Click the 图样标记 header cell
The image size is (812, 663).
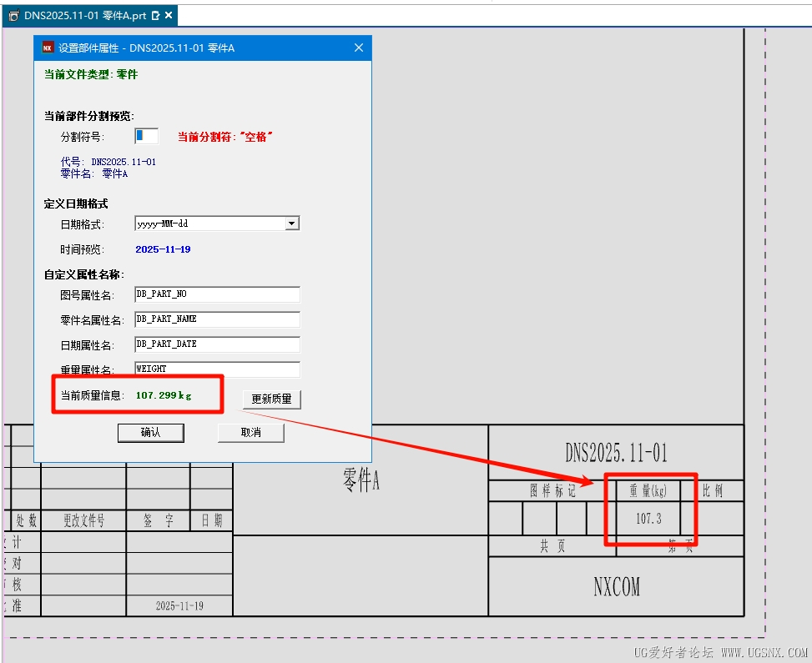pos(553,490)
